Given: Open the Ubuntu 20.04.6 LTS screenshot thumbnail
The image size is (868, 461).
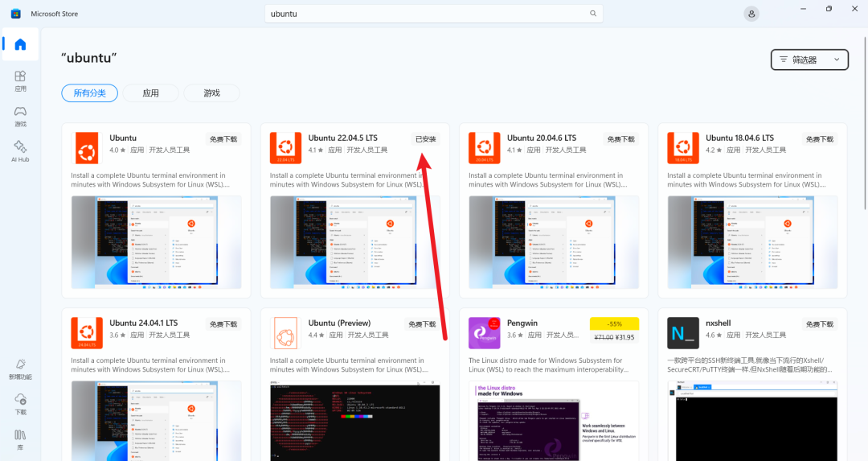Looking at the screenshot, I should click(554, 242).
